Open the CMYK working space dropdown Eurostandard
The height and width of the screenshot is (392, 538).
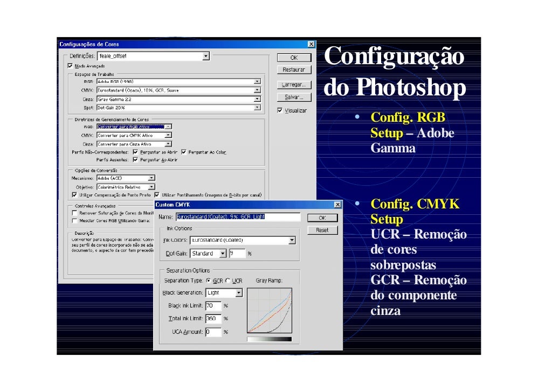pyautogui.click(x=178, y=90)
